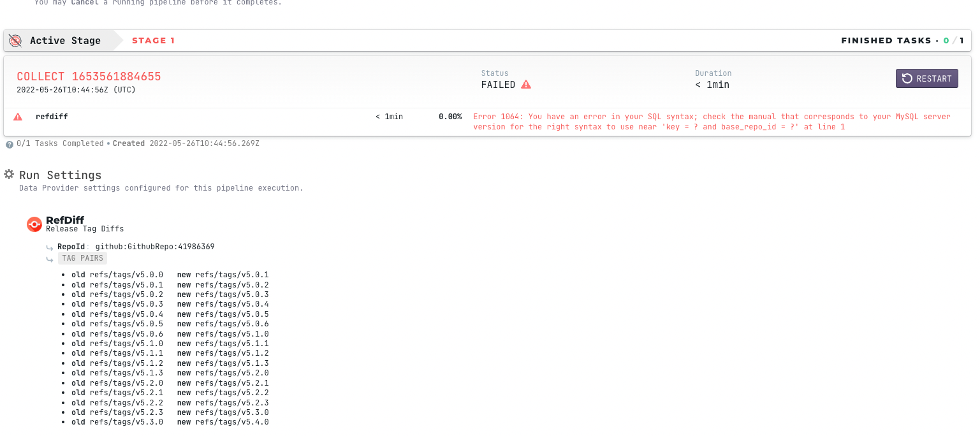
Task: Click new refs/tags/v5.0.1 entry
Action: coord(223,275)
